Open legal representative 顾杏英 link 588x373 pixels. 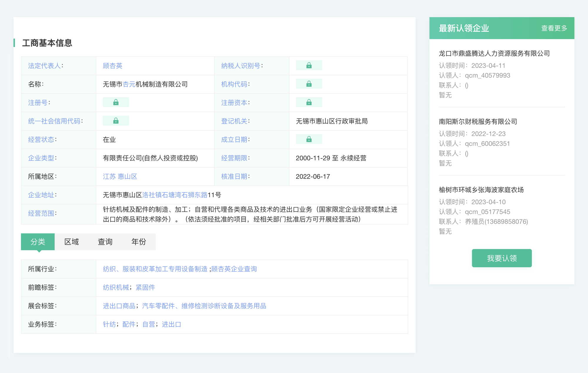pyautogui.click(x=113, y=66)
